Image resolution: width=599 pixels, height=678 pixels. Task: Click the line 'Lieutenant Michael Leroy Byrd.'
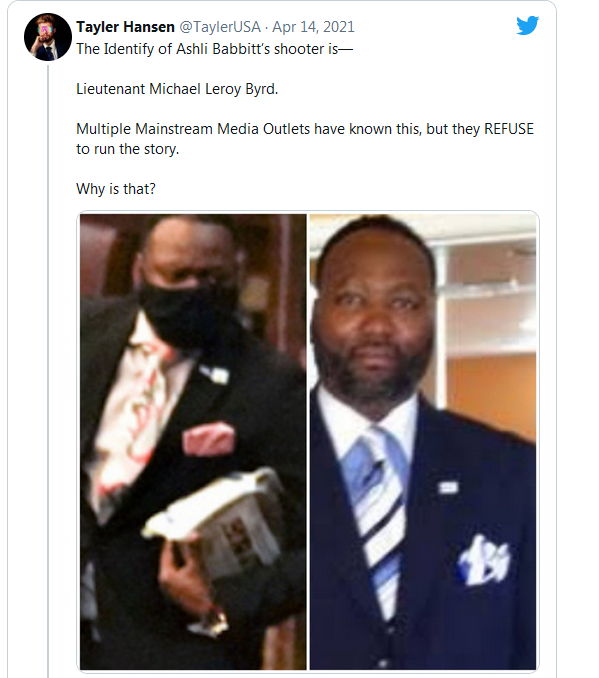tap(177, 89)
